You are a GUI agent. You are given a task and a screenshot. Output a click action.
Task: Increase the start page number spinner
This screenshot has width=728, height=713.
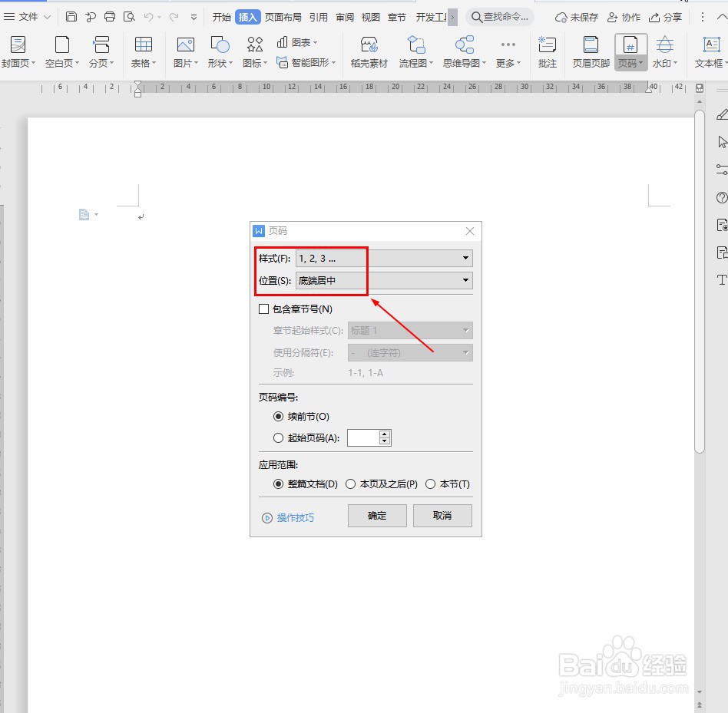[x=385, y=434]
